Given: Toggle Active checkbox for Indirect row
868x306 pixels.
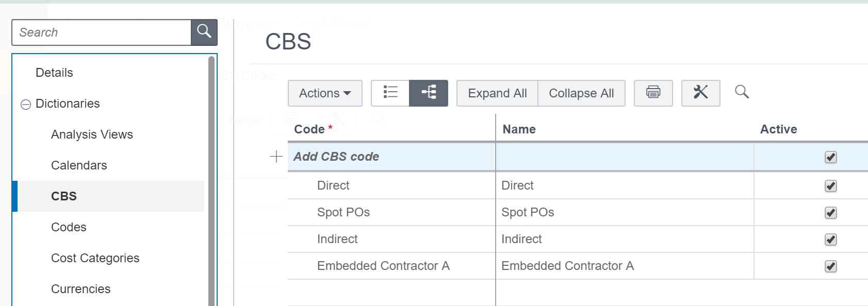Looking at the screenshot, I should click(830, 240).
